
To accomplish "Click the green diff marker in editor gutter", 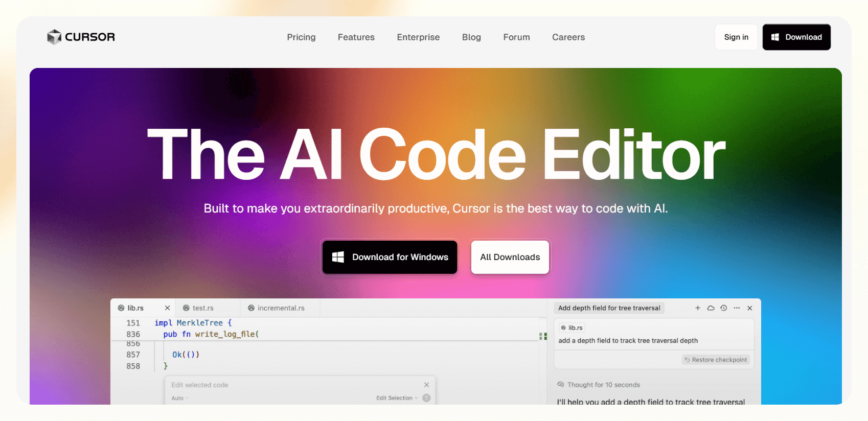I will click(x=543, y=336).
